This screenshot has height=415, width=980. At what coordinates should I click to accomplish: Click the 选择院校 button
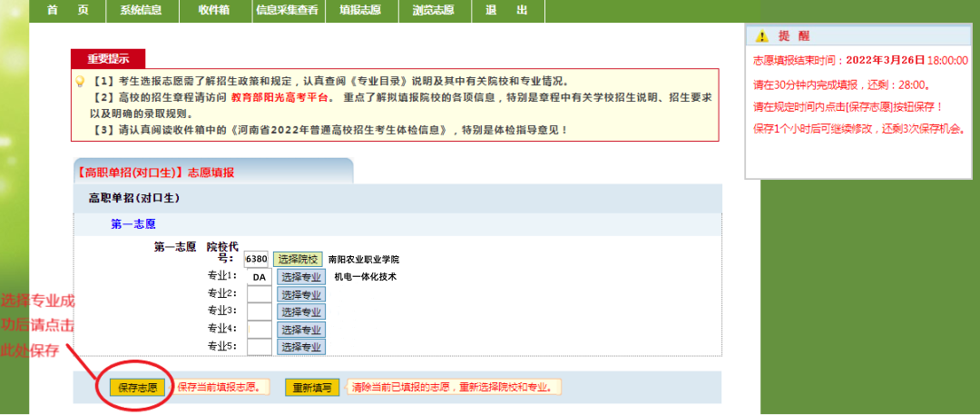[299, 259]
